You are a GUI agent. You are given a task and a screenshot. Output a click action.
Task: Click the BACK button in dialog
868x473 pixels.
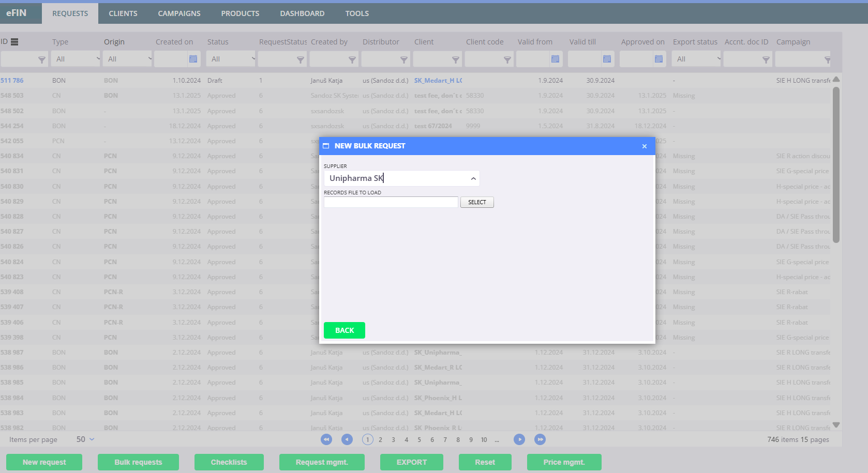345,330
